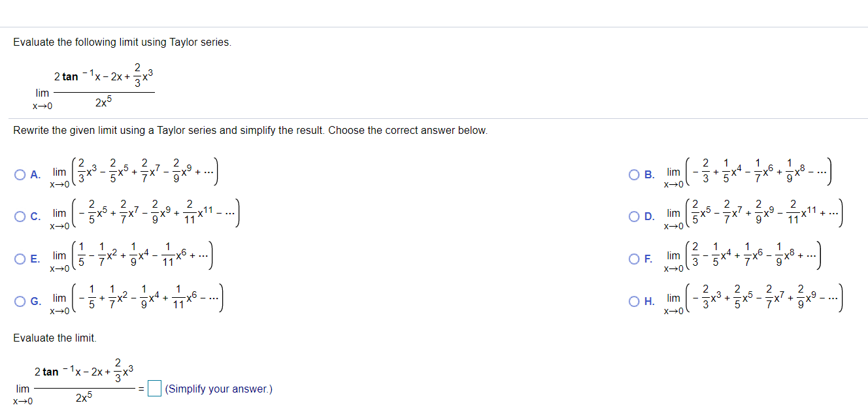Screen dimensions: 868x418
Task: Click the empty answer box for the limit
Action: coord(154,389)
